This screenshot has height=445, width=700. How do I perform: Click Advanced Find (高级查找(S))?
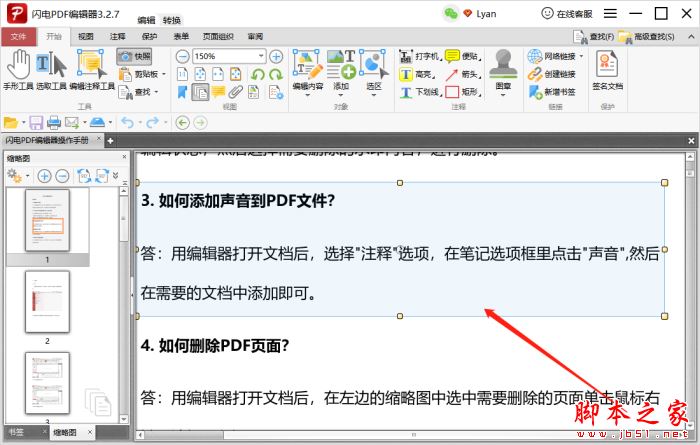point(646,37)
